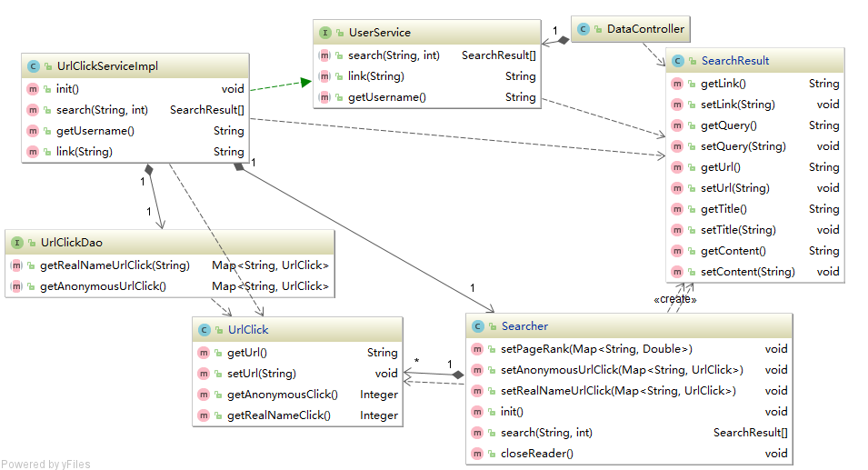Select getRealNameClick() in the UrlClick class
868x470 pixels.
278,415
